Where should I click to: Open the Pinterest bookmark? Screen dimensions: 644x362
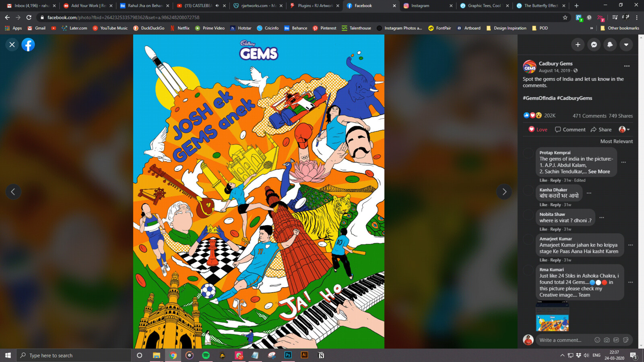324,28
